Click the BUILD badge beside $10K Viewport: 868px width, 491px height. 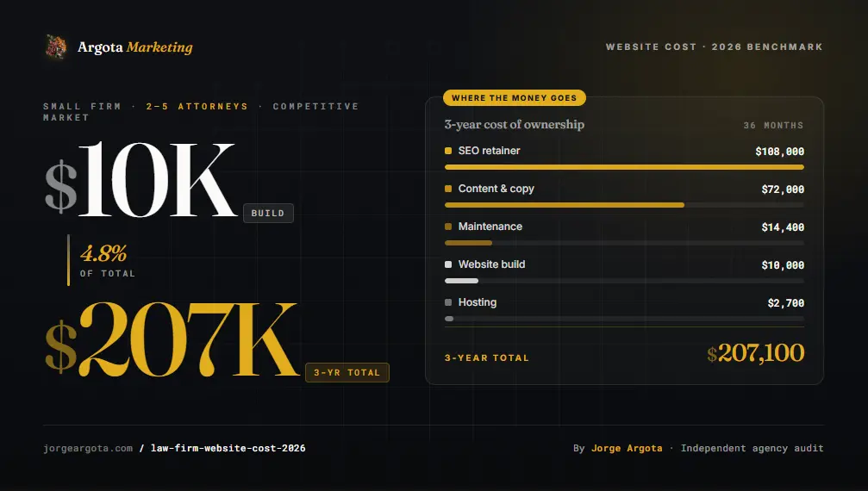click(x=268, y=213)
